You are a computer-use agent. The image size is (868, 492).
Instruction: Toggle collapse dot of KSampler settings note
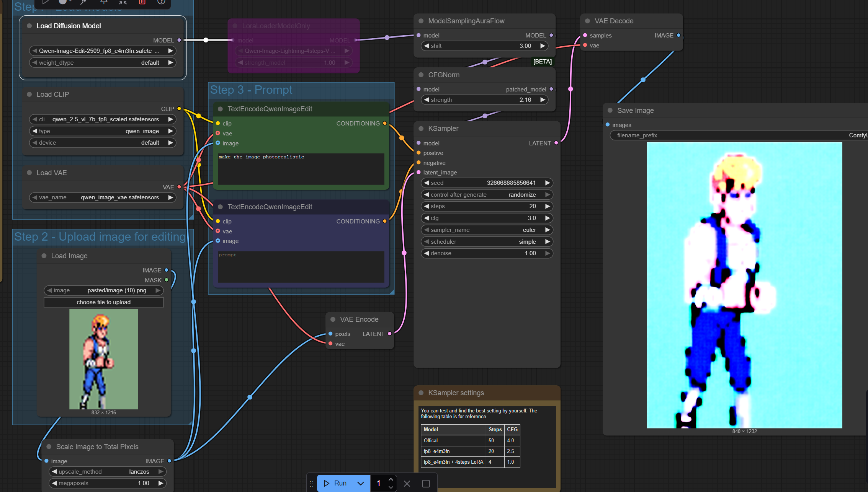pos(421,393)
